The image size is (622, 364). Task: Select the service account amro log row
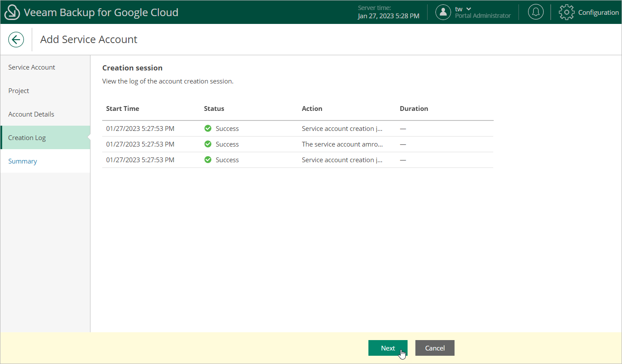(342, 144)
